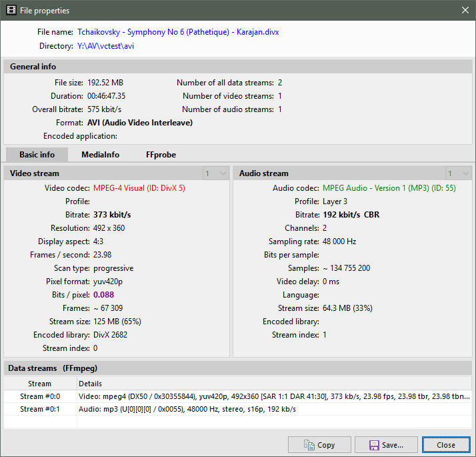
Task: Click the sampling rate value 48 000 Hz
Action: click(x=339, y=242)
